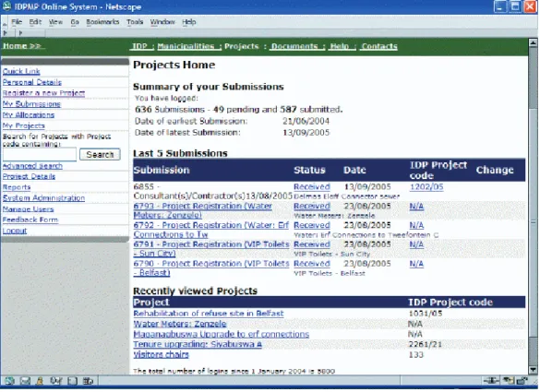The width and height of the screenshot is (540, 392).
Task: Click Logout in sidebar
Action: click(15, 231)
